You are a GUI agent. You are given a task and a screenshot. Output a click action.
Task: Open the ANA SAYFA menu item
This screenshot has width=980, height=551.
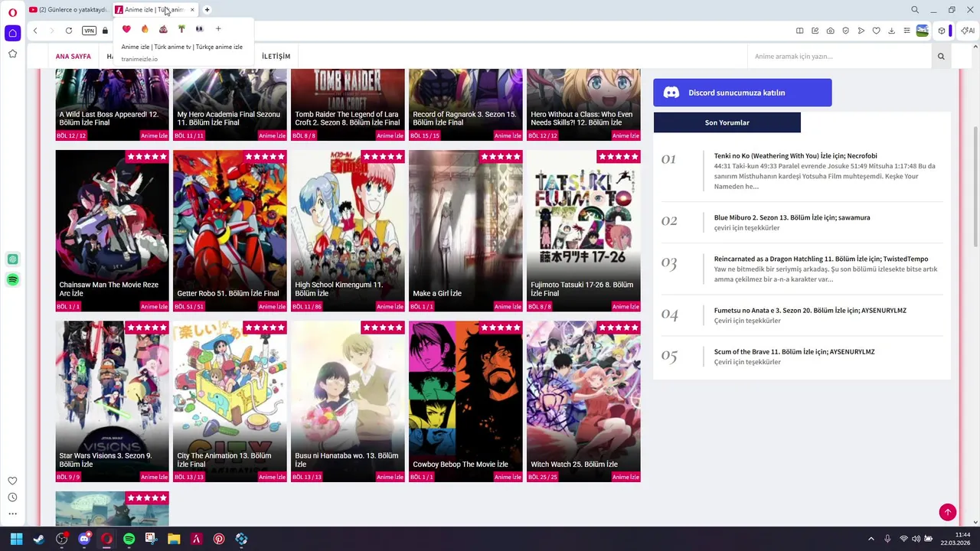point(73,57)
